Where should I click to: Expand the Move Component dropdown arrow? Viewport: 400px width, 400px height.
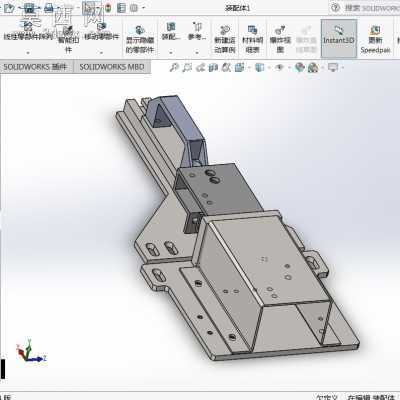pyautogui.click(x=101, y=53)
